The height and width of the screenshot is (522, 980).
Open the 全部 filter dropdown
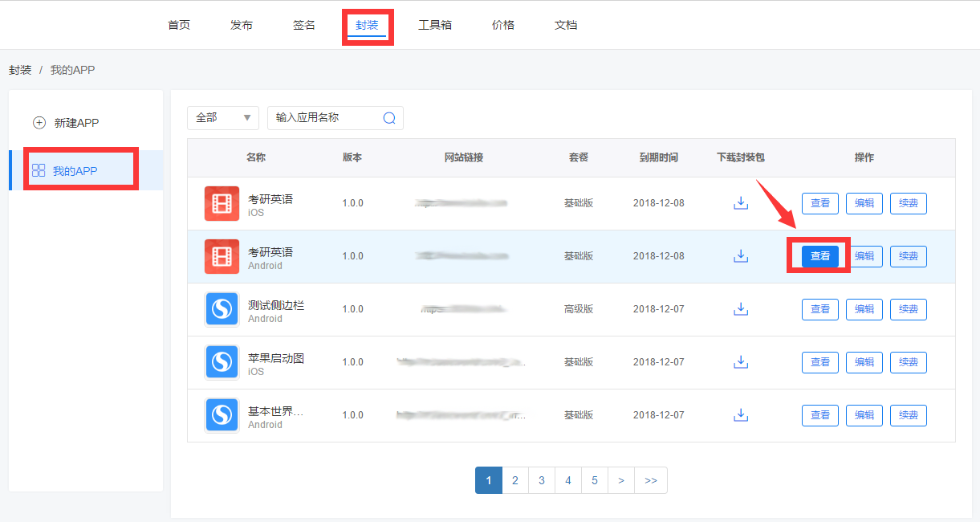222,118
